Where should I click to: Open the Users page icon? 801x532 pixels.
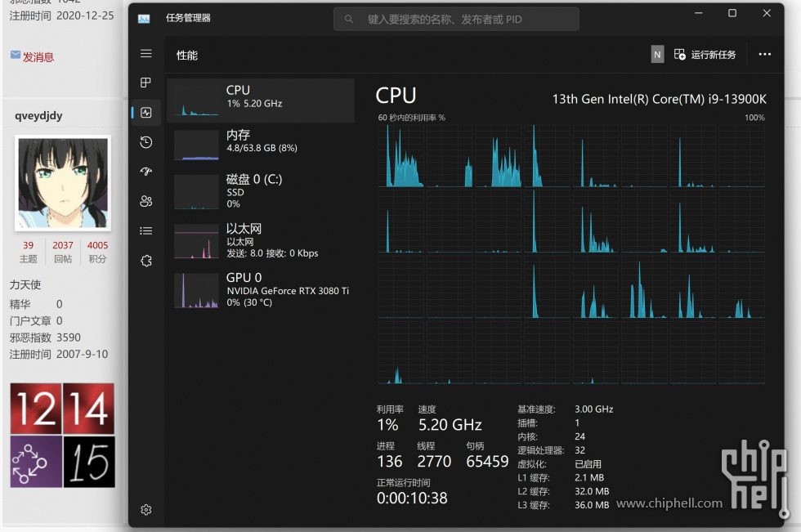146,201
